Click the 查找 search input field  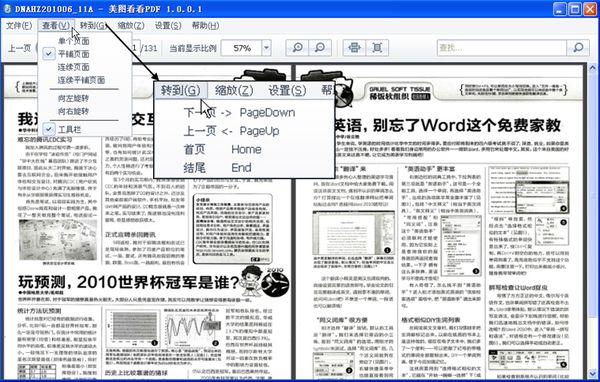tap(502, 48)
